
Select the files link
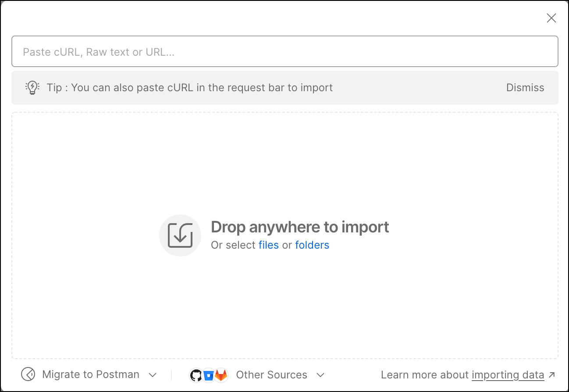269,245
